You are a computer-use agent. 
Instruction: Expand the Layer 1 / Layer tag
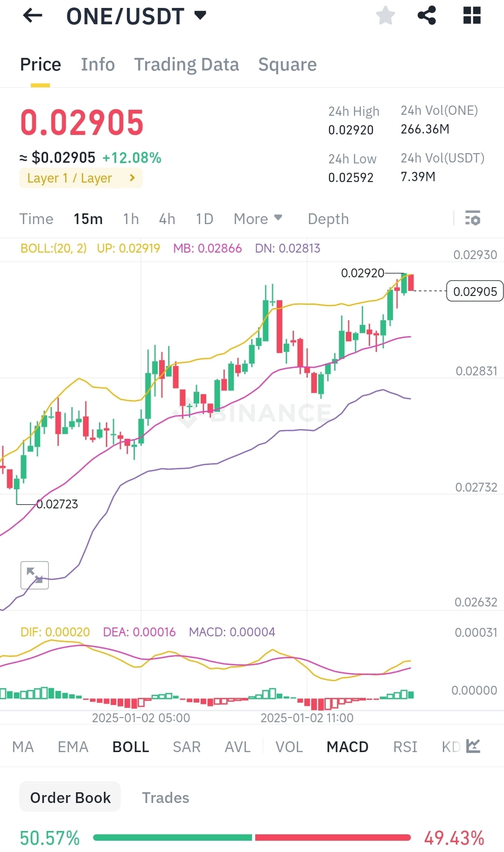[80, 178]
